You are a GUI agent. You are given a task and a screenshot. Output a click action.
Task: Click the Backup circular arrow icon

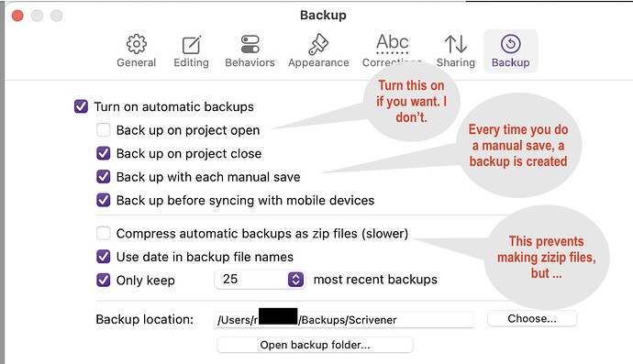tap(511, 44)
